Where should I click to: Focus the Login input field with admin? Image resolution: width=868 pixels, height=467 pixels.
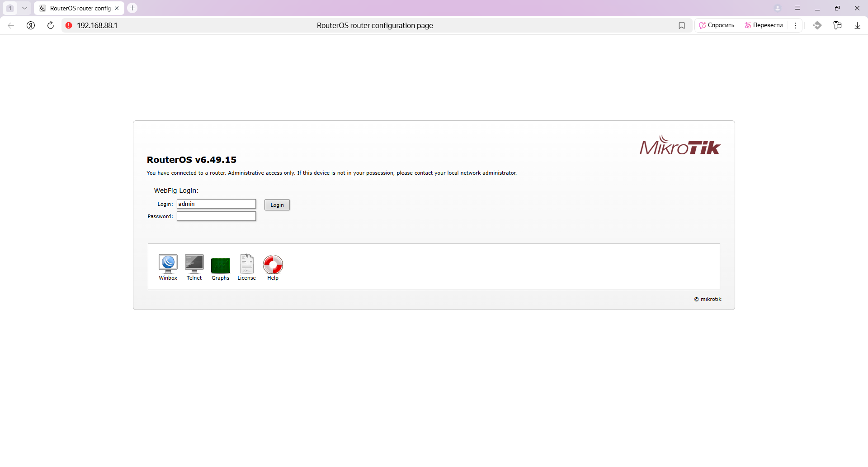(216, 204)
